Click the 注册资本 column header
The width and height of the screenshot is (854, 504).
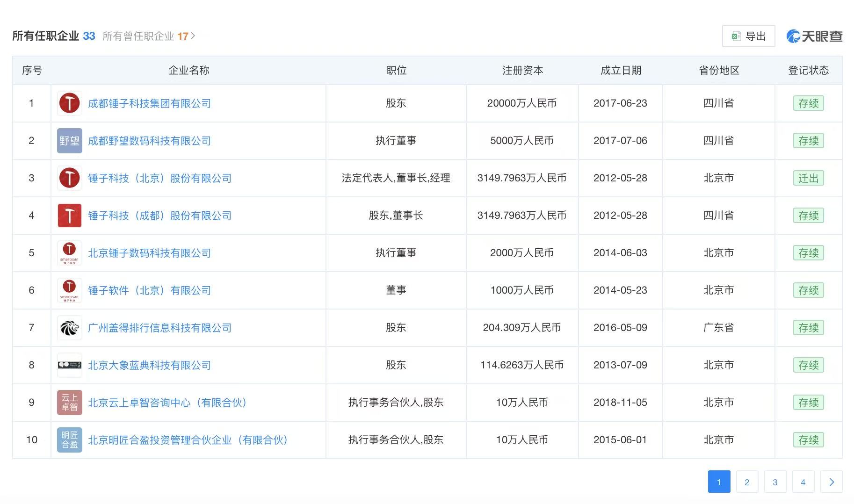coord(522,71)
